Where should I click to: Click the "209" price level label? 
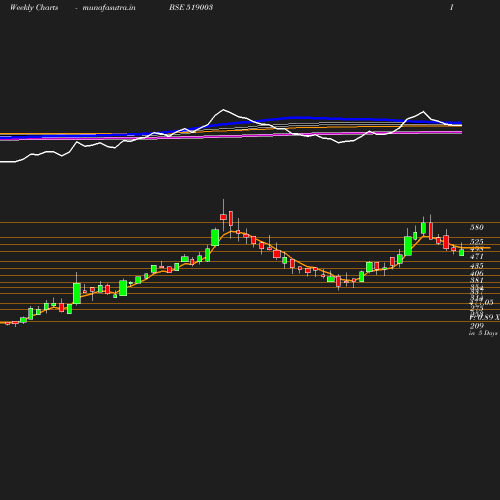(477, 326)
